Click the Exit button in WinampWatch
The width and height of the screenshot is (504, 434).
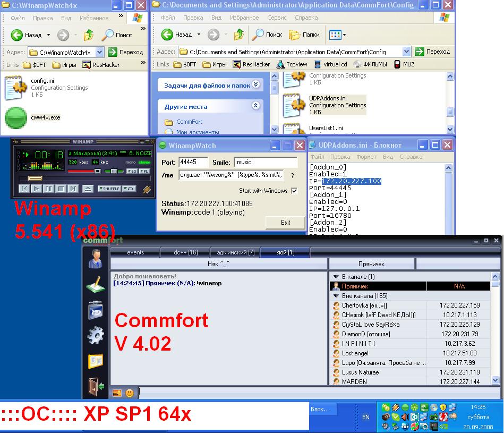point(285,223)
